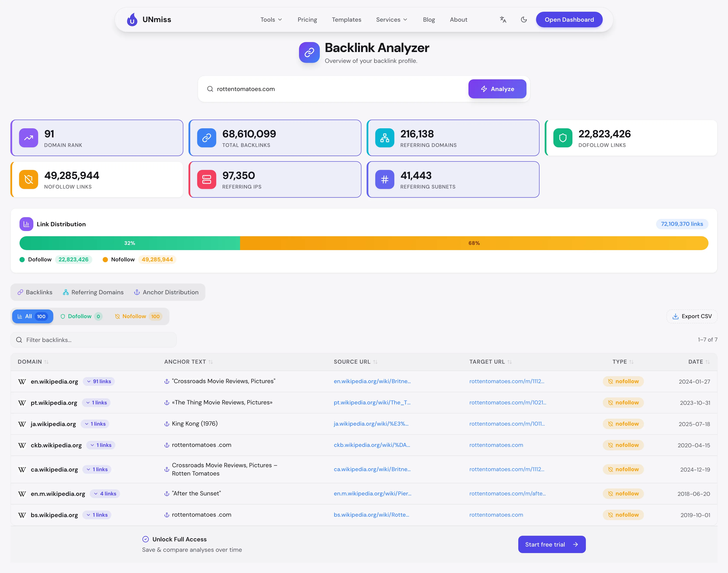
Task: Expand ca.wikipedia.org 1 links
Action: (x=97, y=469)
